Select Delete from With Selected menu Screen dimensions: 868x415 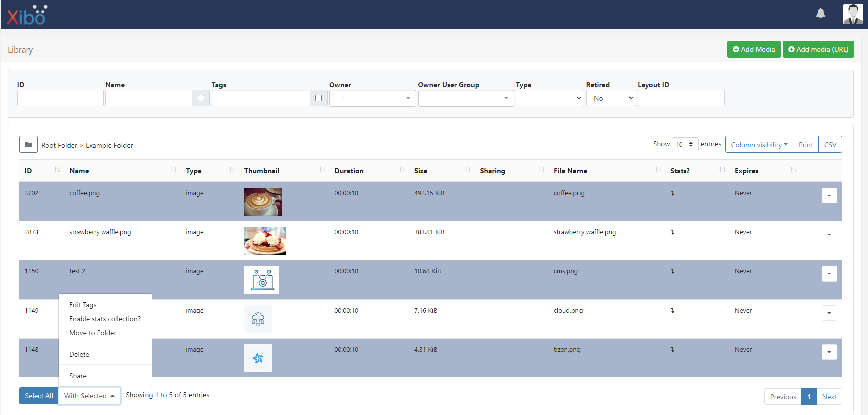(x=79, y=354)
